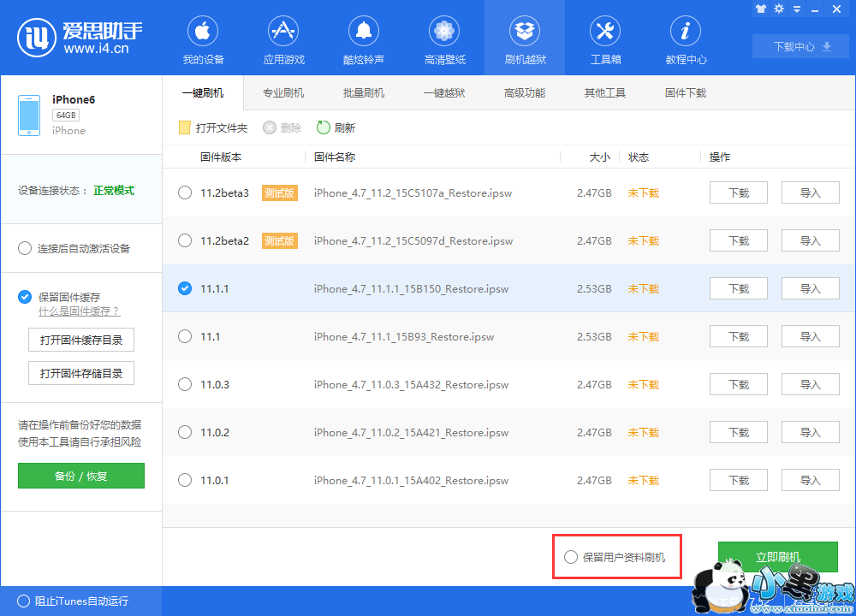Open 下载中心 download center
Screen dimensions: 856x616
pyautogui.click(x=802, y=47)
